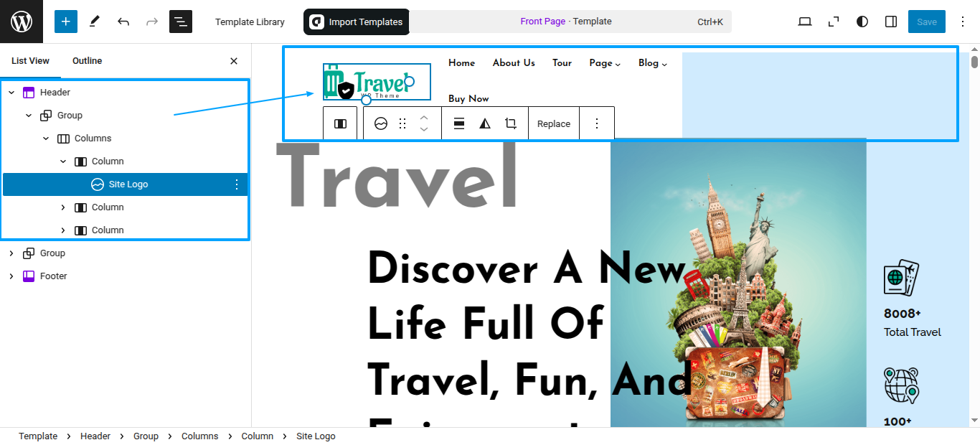Move the Site Logo block down
Screen dimensions: 980x445
click(x=424, y=129)
